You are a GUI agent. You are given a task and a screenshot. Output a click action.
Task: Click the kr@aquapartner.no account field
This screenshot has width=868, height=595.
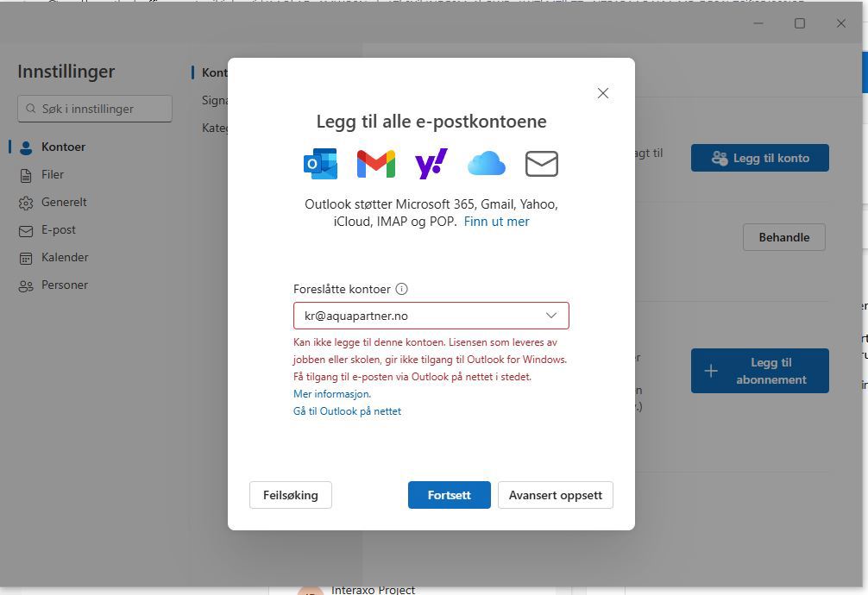point(431,316)
